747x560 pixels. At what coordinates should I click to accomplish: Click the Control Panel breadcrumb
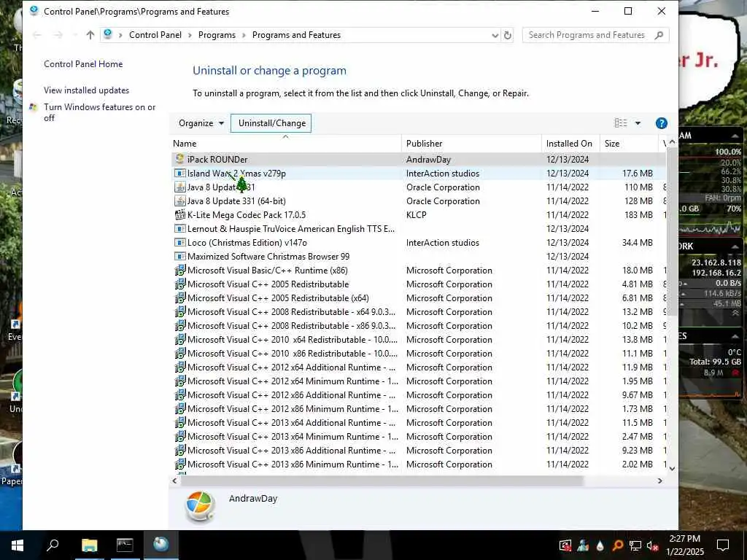(x=155, y=35)
